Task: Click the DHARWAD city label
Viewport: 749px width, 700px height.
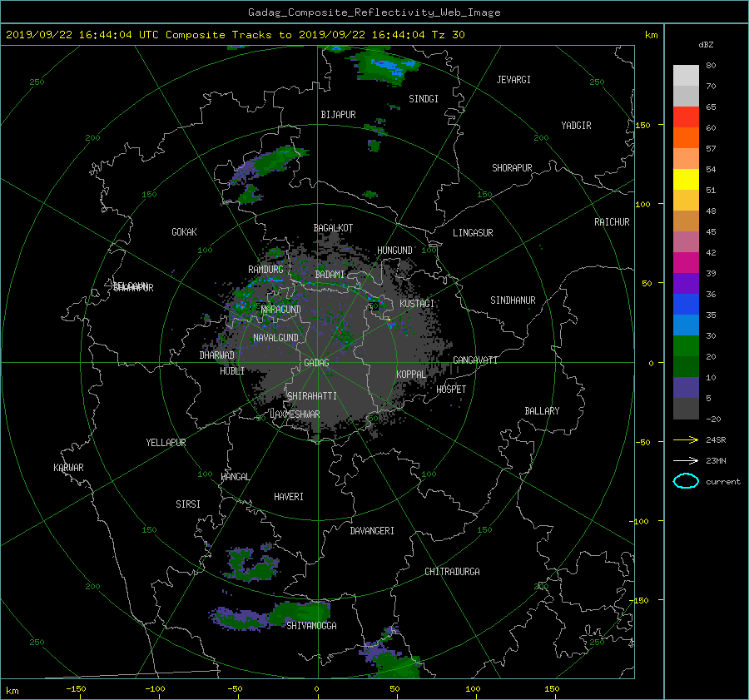Action: coord(217,355)
